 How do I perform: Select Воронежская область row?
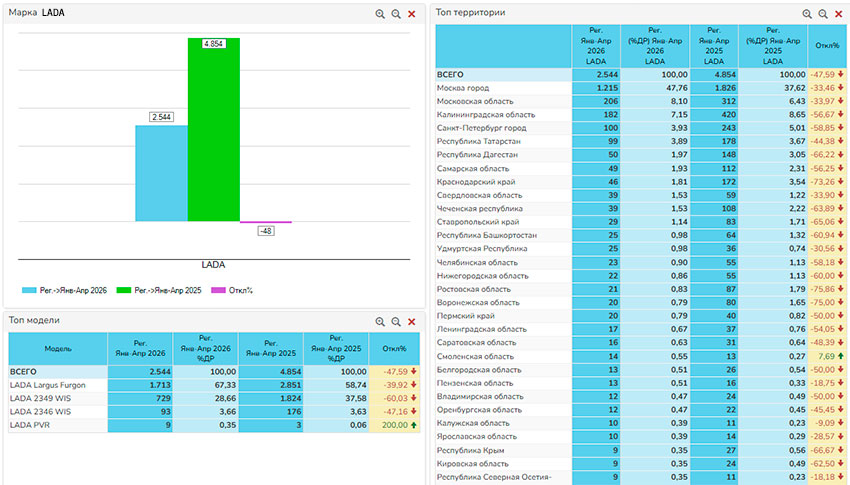[x=641, y=302]
